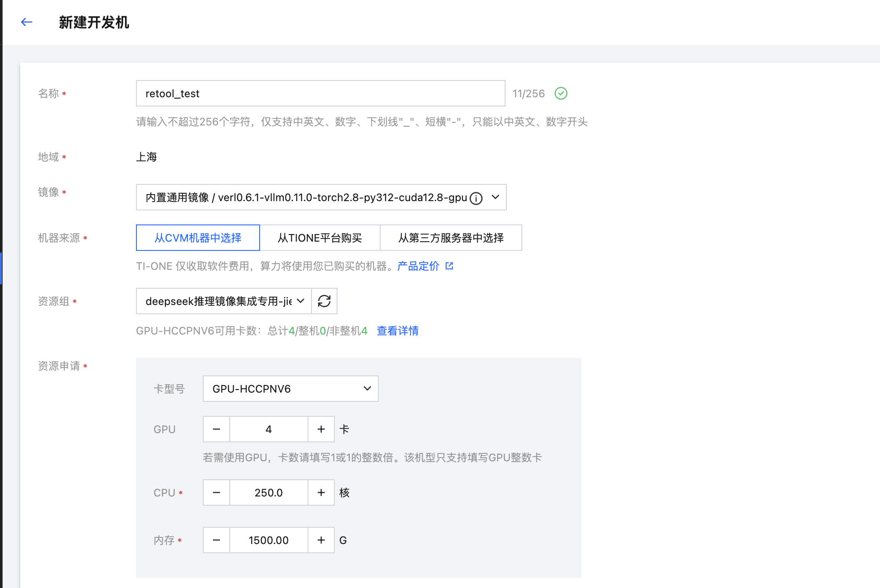880x588 pixels.
Task: Select 从TIONE平台购买 machine source
Action: coord(320,238)
